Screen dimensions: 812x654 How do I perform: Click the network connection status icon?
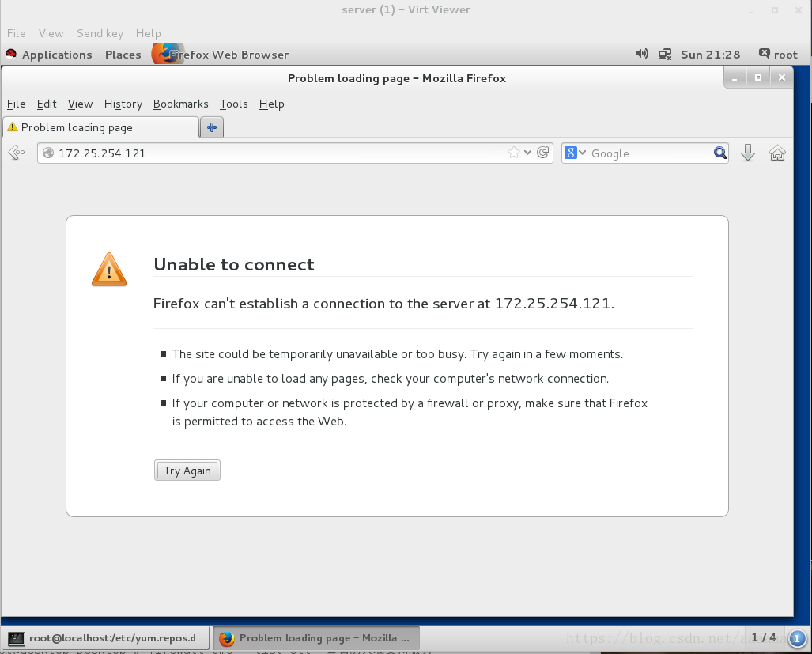point(665,55)
